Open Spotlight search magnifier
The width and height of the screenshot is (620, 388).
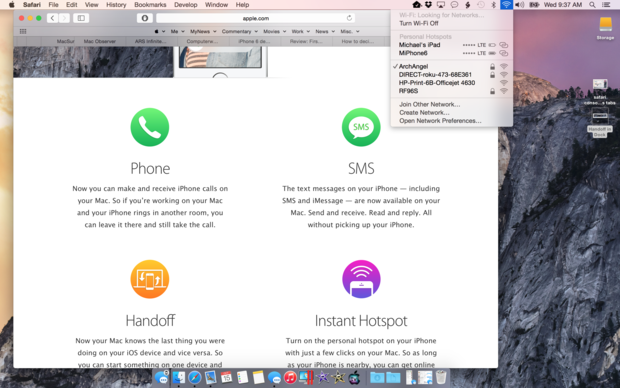592,5
